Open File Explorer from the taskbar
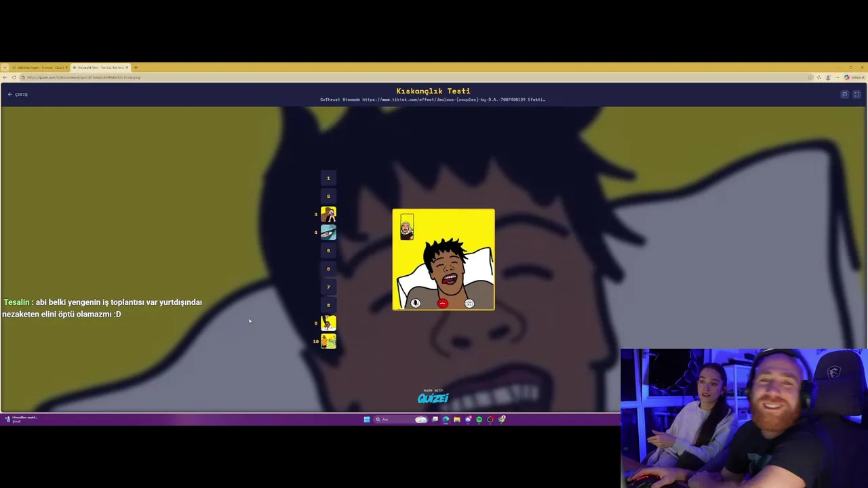868x488 pixels. (457, 420)
